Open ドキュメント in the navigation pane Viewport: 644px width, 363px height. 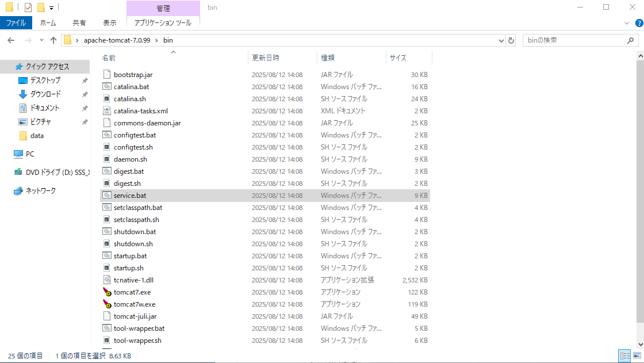[x=45, y=108]
